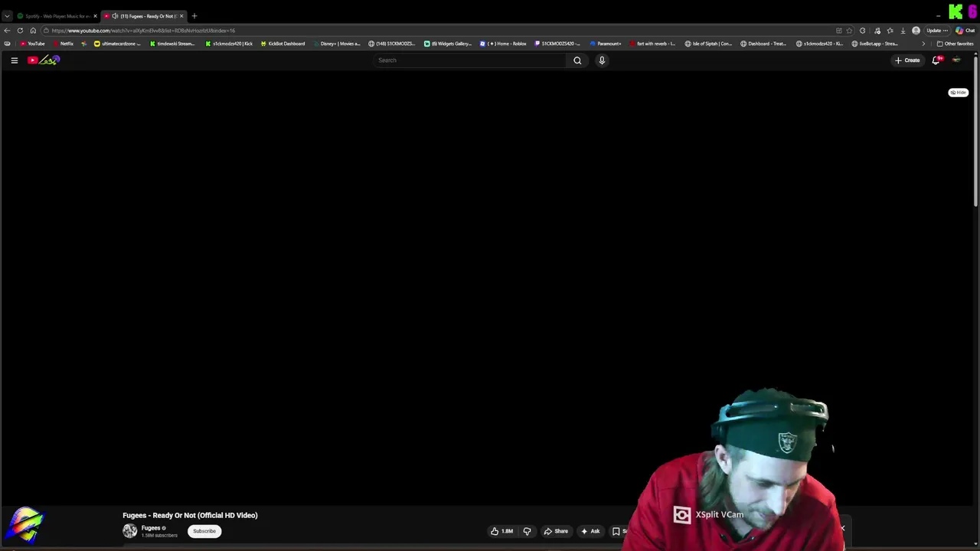This screenshot has width=980, height=551.
Task: Open the fart with reverb bookmark
Action: pyautogui.click(x=652, y=44)
